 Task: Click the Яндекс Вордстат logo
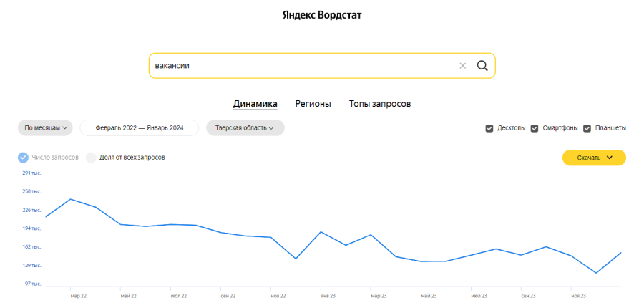pos(322,15)
